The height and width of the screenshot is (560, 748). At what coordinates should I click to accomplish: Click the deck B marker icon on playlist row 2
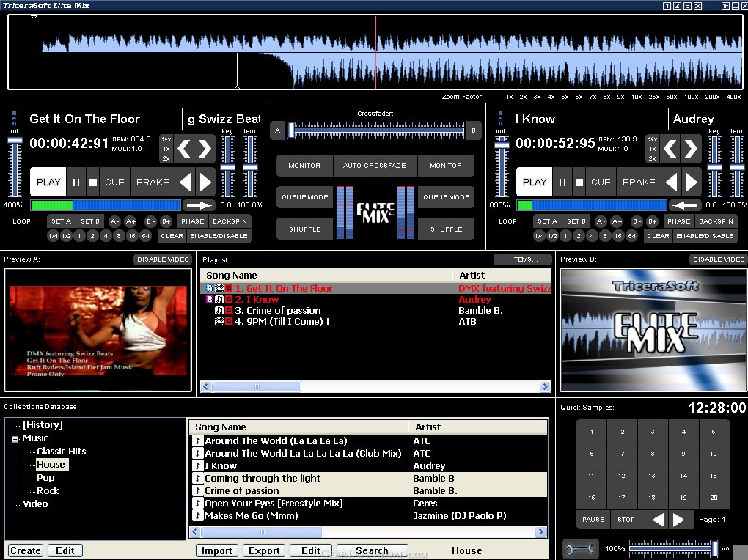[210, 300]
